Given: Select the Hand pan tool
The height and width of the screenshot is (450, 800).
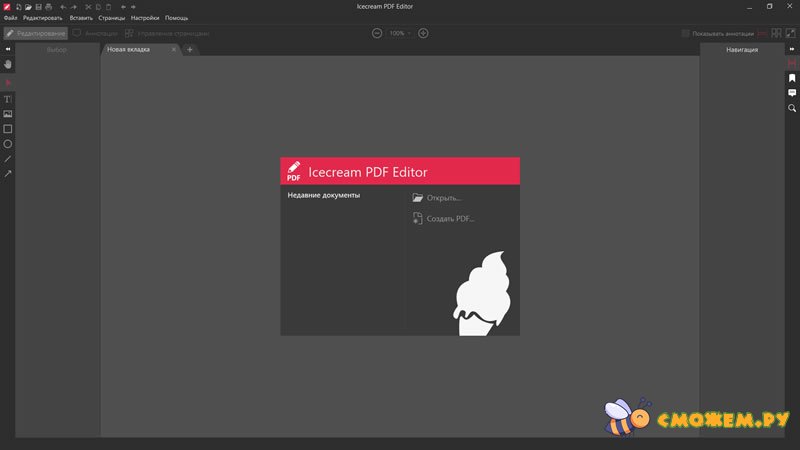Looking at the screenshot, I should coord(8,65).
